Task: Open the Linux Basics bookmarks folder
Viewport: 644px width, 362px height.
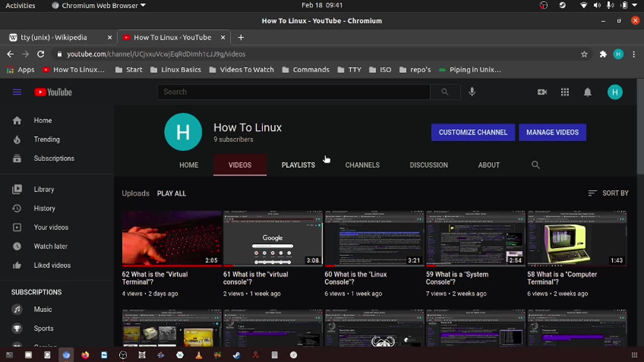Action: coord(175,70)
